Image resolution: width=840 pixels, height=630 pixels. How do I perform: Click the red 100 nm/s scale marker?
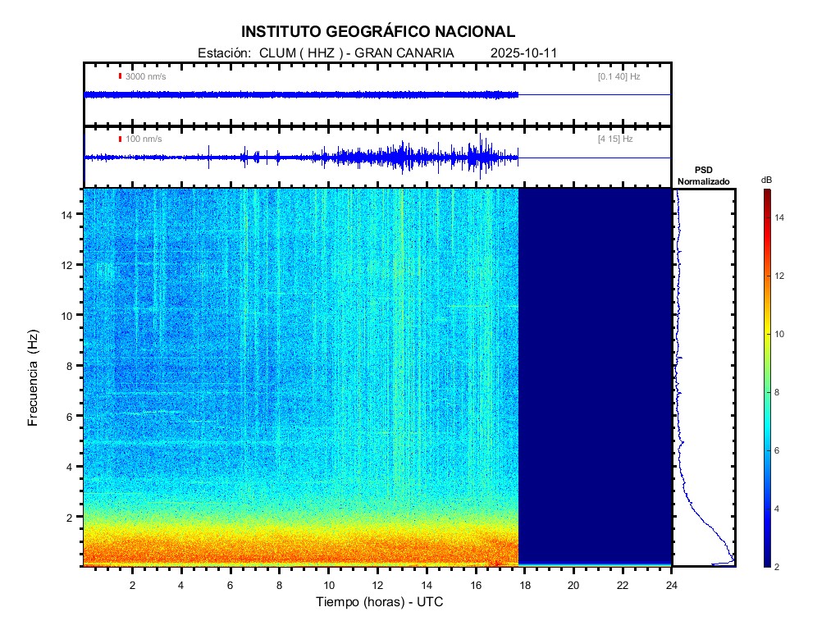[121, 139]
